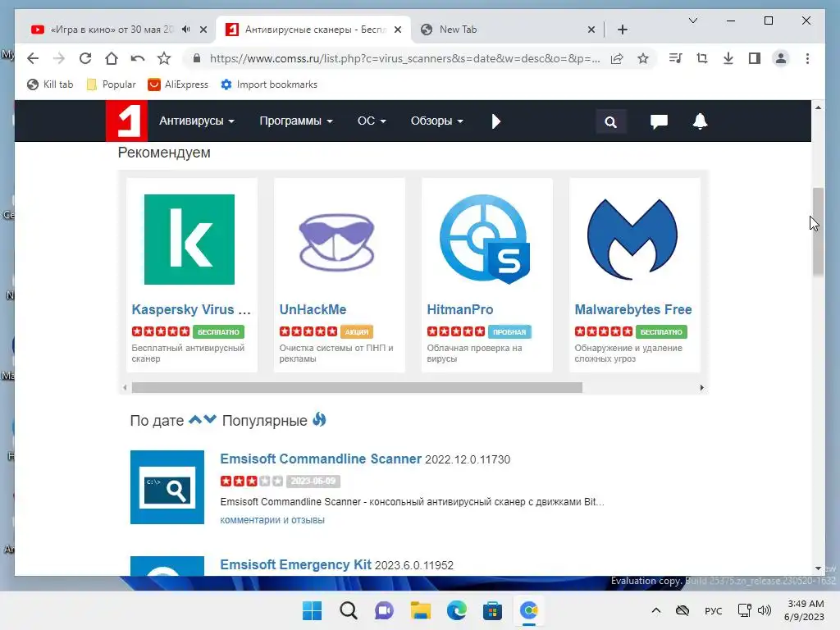Open the site search magnifier

coord(610,121)
